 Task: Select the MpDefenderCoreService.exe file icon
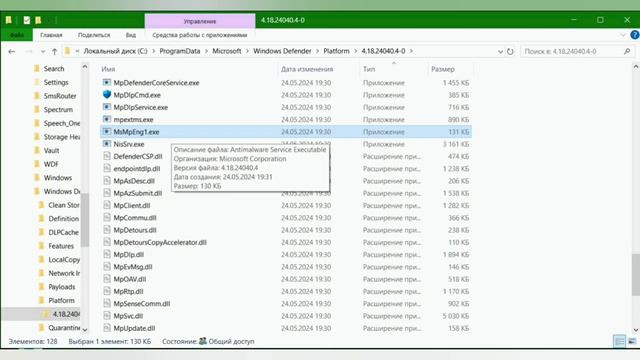tap(107, 82)
